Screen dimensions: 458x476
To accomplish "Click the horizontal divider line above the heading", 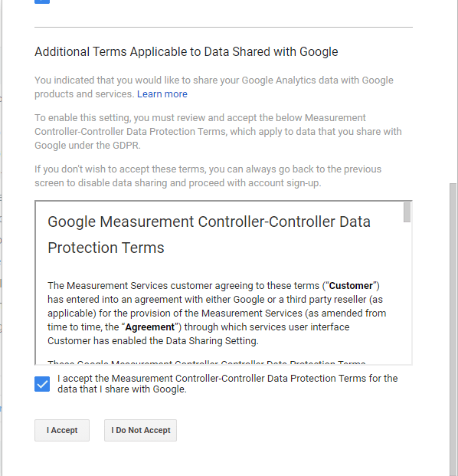I will (224, 27).
